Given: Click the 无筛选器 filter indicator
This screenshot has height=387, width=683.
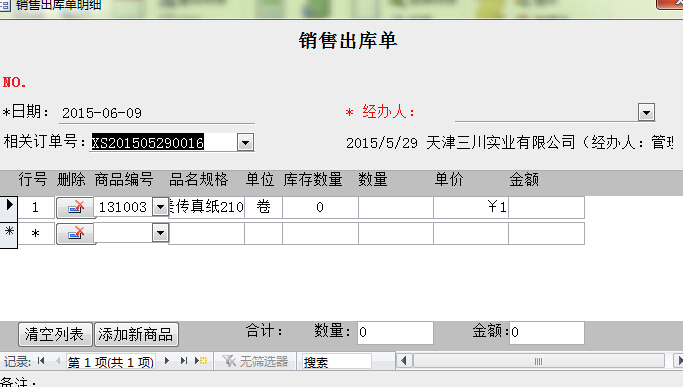Looking at the screenshot, I should 255,361.
